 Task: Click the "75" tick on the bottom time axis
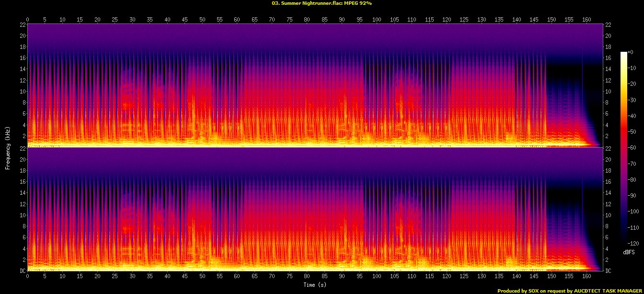289,277
